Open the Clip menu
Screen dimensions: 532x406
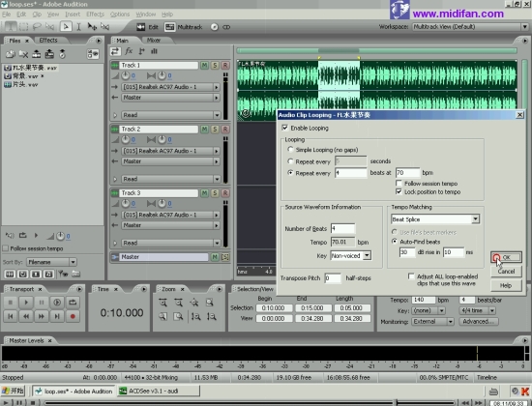pyautogui.click(x=37, y=14)
